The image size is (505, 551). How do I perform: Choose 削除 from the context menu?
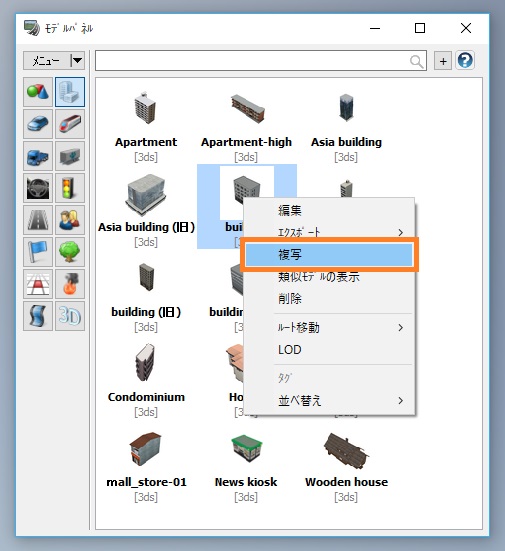tap(329, 299)
